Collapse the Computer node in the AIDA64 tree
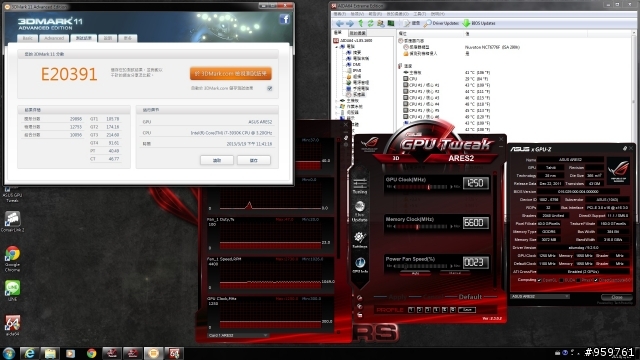This screenshot has width=640, height=360. (x=337, y=47)
